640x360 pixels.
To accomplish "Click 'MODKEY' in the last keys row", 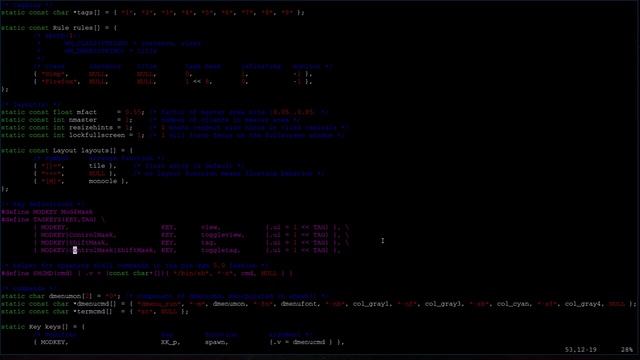I will (54, 342).
